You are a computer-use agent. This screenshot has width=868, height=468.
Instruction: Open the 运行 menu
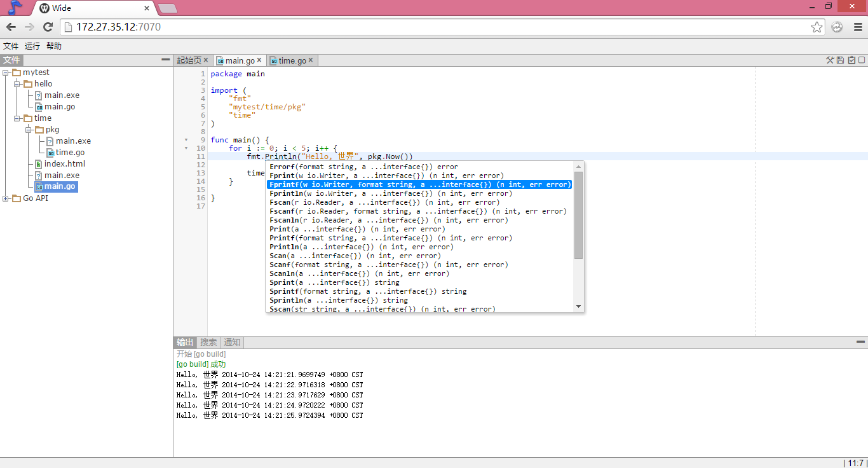pos(32,46)
